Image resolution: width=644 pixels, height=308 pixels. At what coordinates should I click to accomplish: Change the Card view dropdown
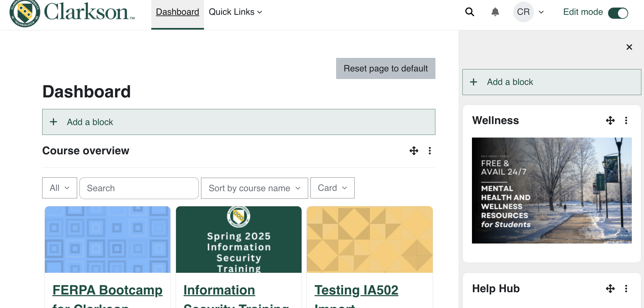pyautogui.click(x=332, y=188)
